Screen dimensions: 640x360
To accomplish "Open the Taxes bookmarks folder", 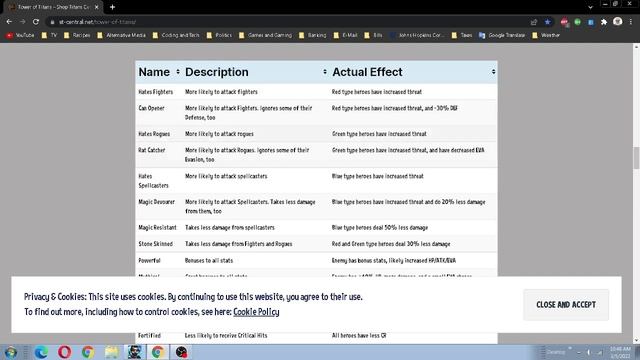I will click(x=462, y=36).
